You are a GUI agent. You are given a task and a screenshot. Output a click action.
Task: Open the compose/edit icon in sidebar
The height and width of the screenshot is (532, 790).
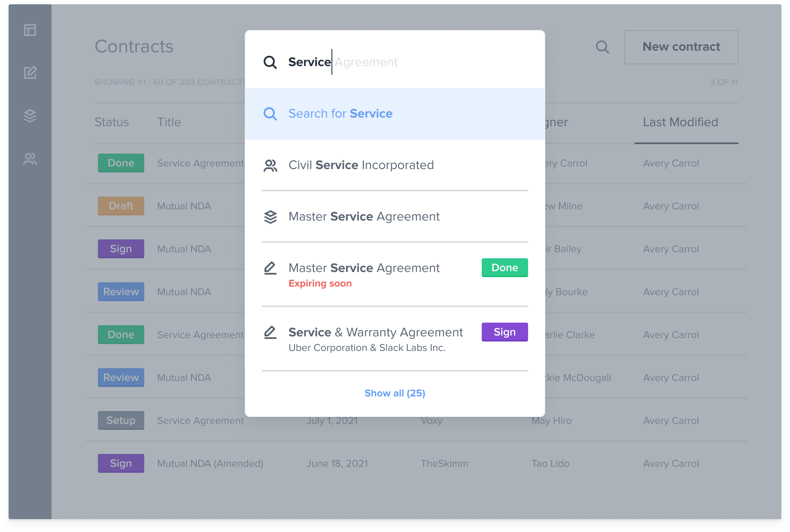coord(30,73)
